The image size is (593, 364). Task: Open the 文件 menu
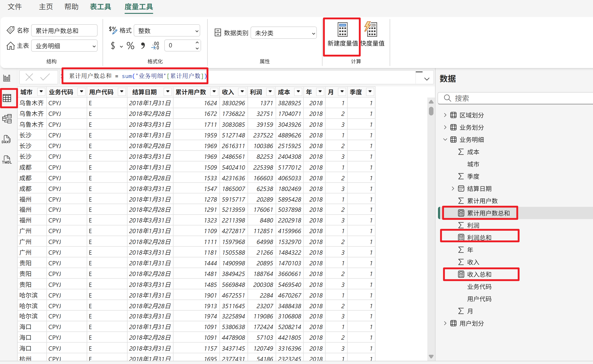(x=15, y=7)
